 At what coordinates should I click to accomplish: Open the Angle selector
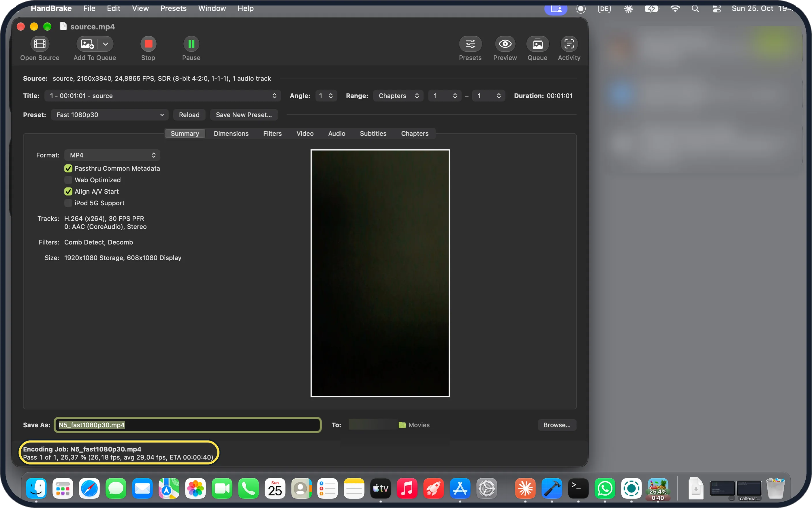click(326, 96)
